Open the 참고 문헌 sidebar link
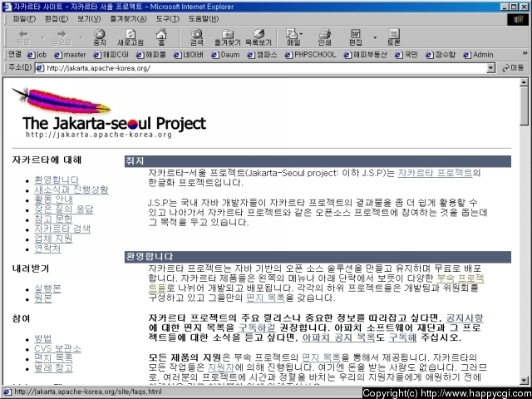 tap(53, 219)
